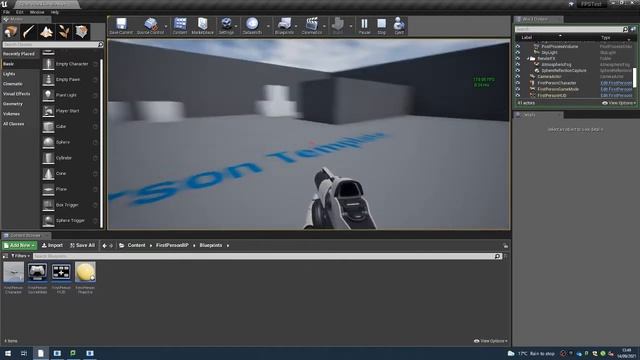Expand the arrow after Blueprints breadcrumb
Viewport: 640px width, 360px height.
228,246
